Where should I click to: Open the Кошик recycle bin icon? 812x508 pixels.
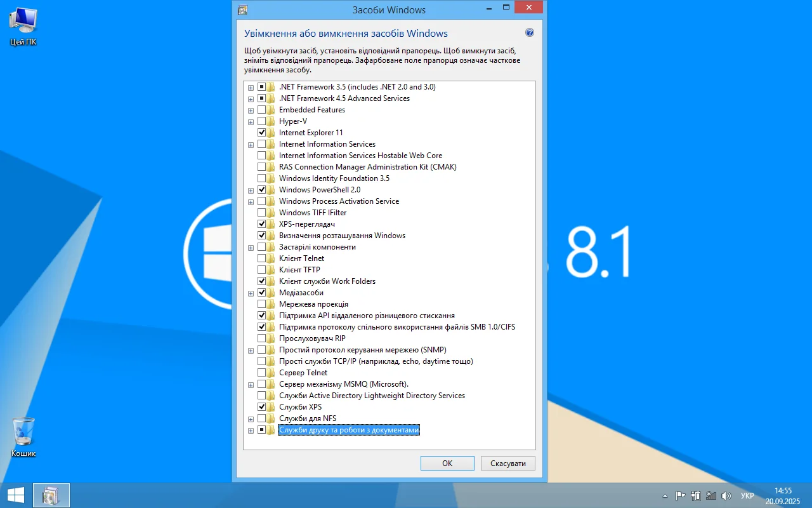point(23,436)
